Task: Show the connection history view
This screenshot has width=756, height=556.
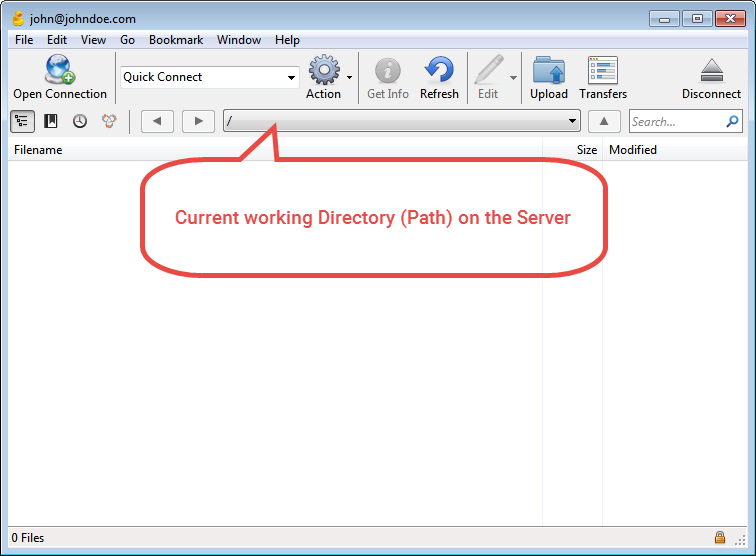Action: click(x=80, y=121)
